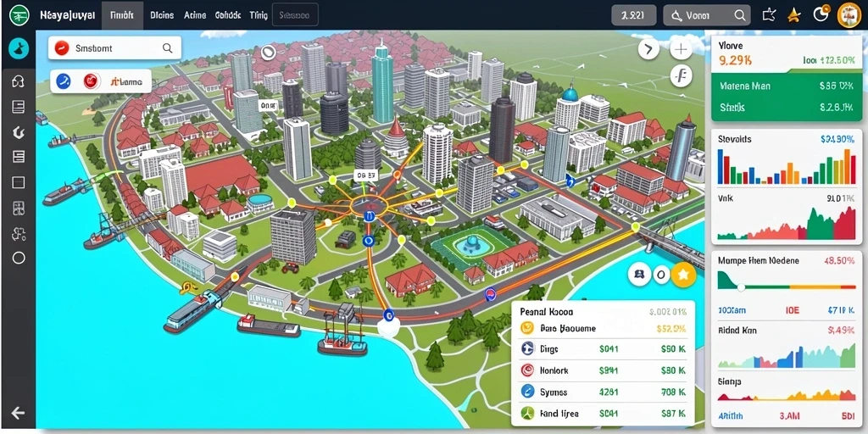Click the back arrow at sidebar bottom
The height and width of the screenshot is (434, 868).
coord(18,413)
